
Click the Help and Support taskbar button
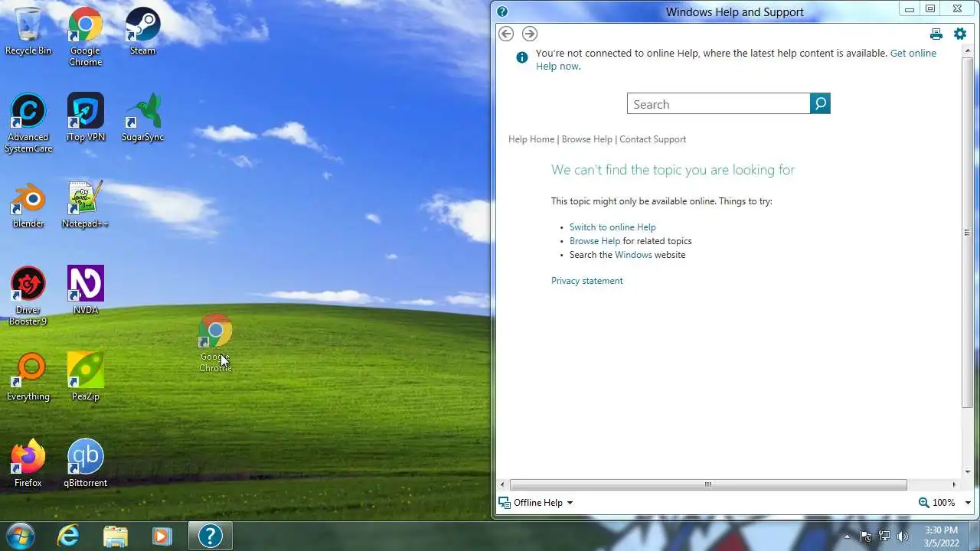[210, 536]
